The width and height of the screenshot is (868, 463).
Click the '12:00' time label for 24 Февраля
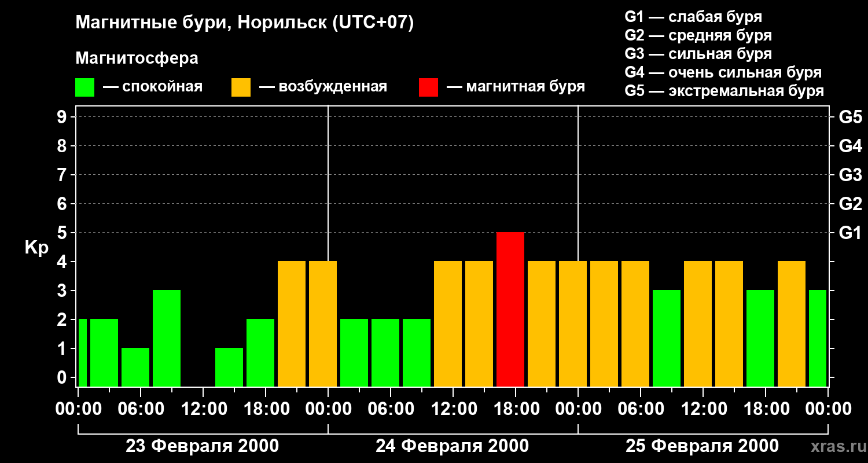[x=453, y=409]
